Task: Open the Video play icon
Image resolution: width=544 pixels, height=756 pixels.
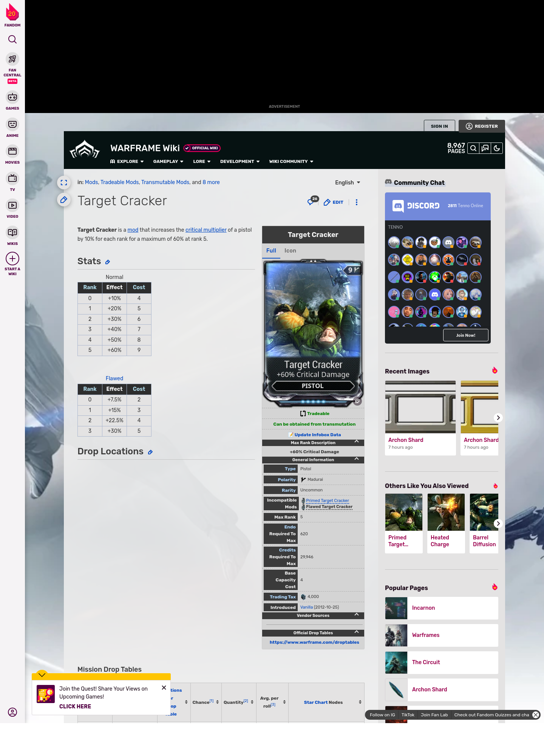Action: (12, 205)
